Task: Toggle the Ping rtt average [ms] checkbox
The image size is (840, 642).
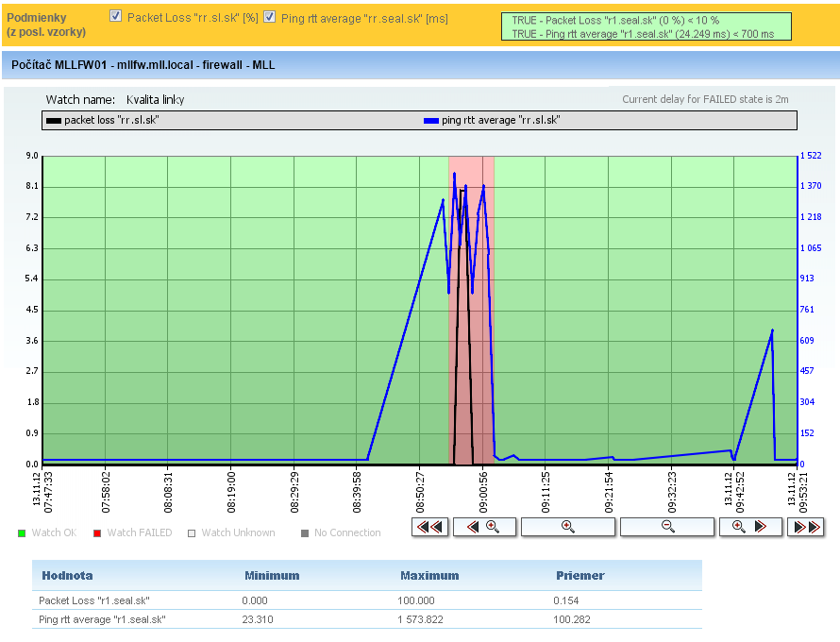Action: pos(270,17)
